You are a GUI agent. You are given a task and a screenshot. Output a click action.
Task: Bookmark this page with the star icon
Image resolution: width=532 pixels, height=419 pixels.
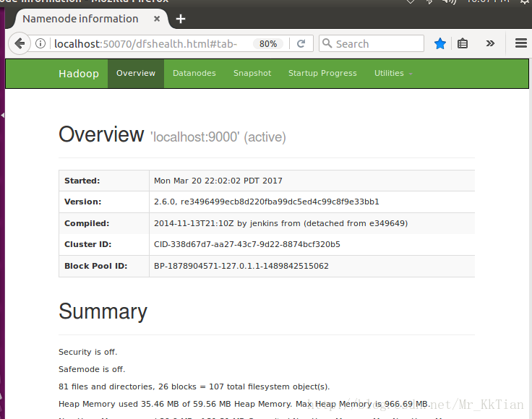(x=440, y=43)
